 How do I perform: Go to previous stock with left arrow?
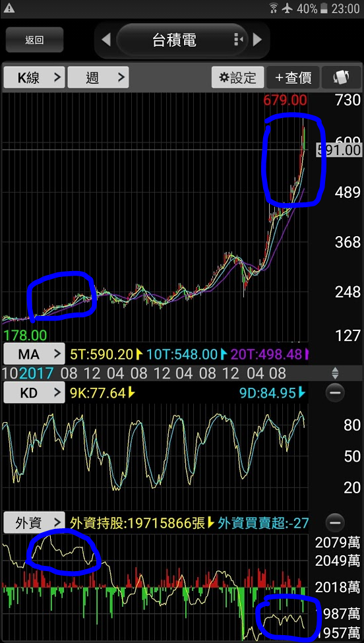pyautogui.click(x=106, y=40)
